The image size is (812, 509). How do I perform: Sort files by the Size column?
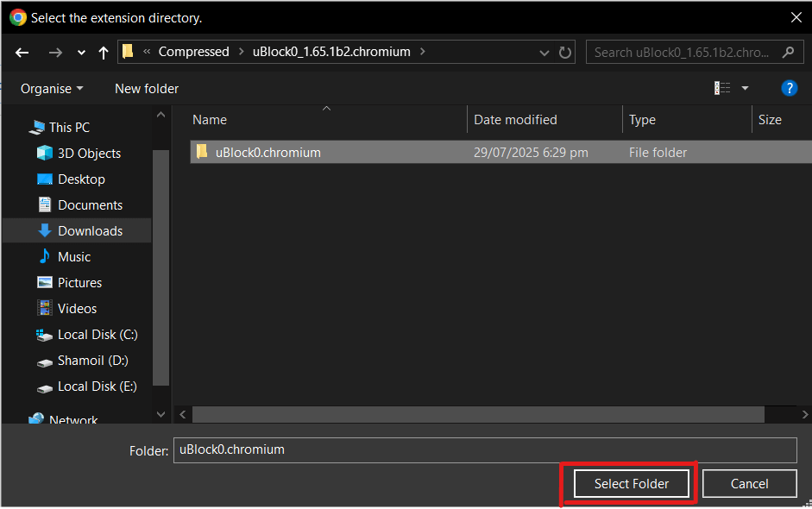pyautogui.click(x=770, y=120)
